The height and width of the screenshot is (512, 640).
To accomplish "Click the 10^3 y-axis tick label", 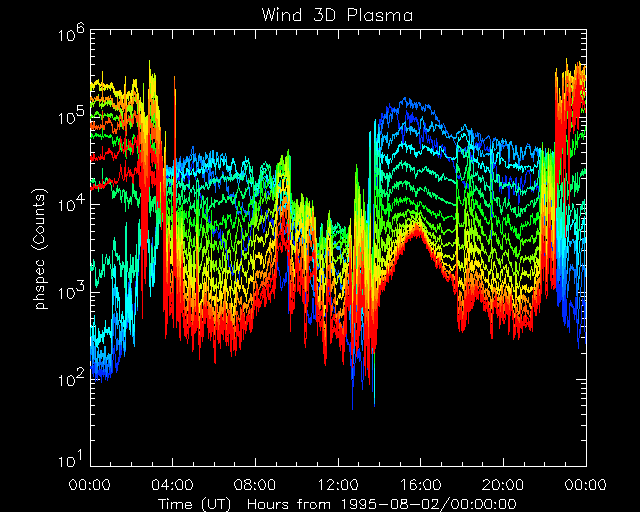I will click(71, 289).
